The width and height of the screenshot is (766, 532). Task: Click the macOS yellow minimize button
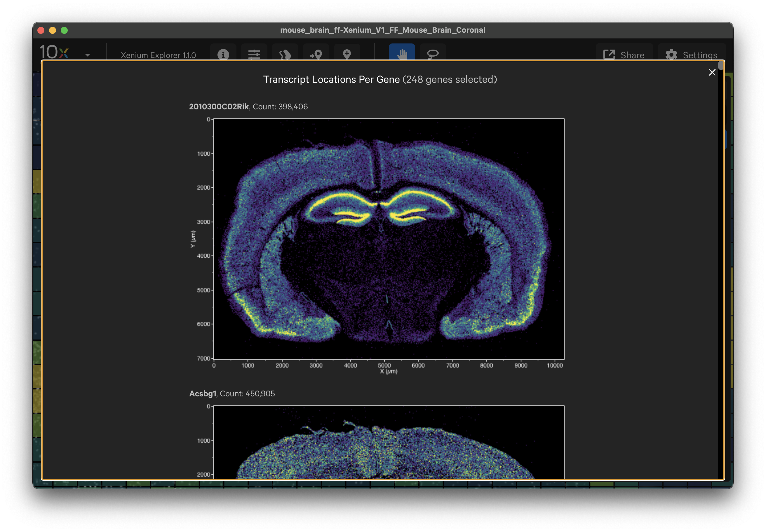[x=52, y=30]
